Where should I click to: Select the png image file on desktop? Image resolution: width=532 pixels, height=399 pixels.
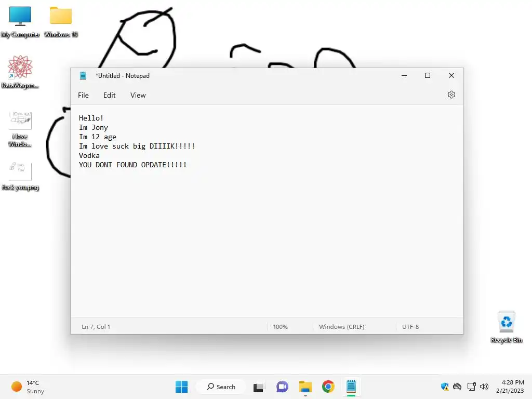[x=20, y=177]
